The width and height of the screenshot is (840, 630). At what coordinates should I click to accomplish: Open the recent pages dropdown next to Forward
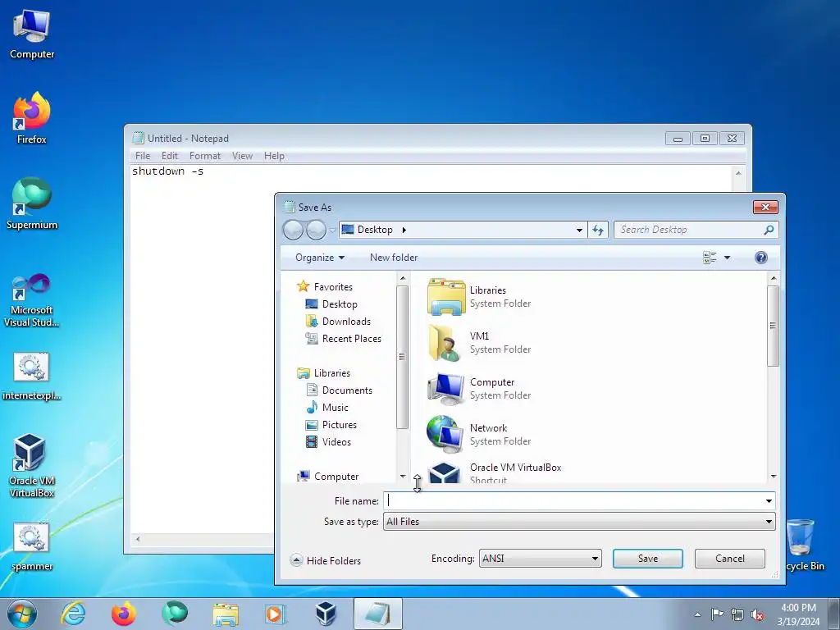tap(332, 231)
